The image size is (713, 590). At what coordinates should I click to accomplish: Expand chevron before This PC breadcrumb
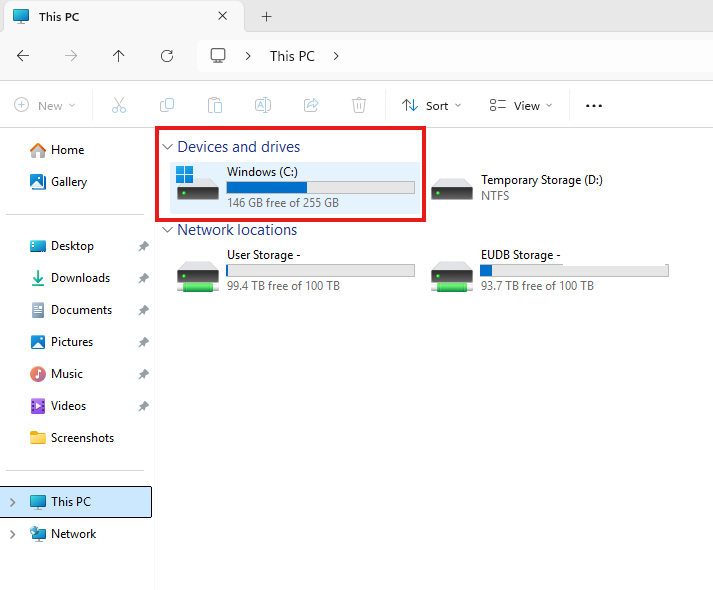248,56
